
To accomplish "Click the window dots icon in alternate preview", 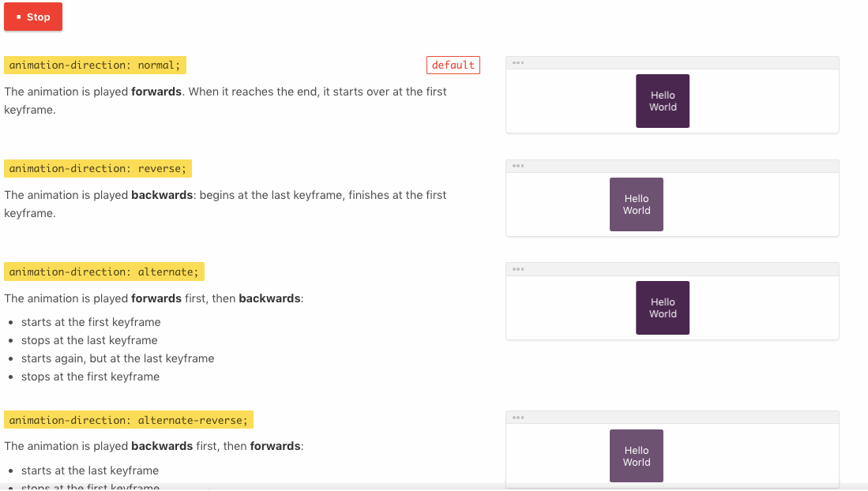I will (x=518, y=269).
